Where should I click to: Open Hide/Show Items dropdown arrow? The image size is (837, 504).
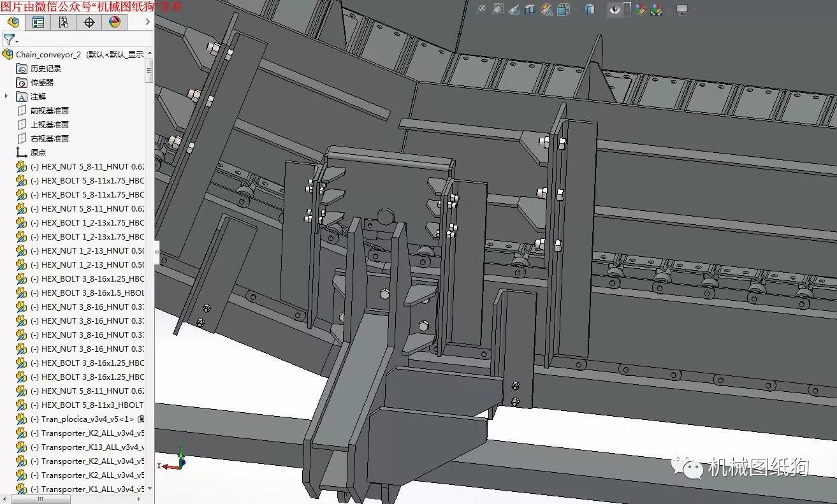627,10
